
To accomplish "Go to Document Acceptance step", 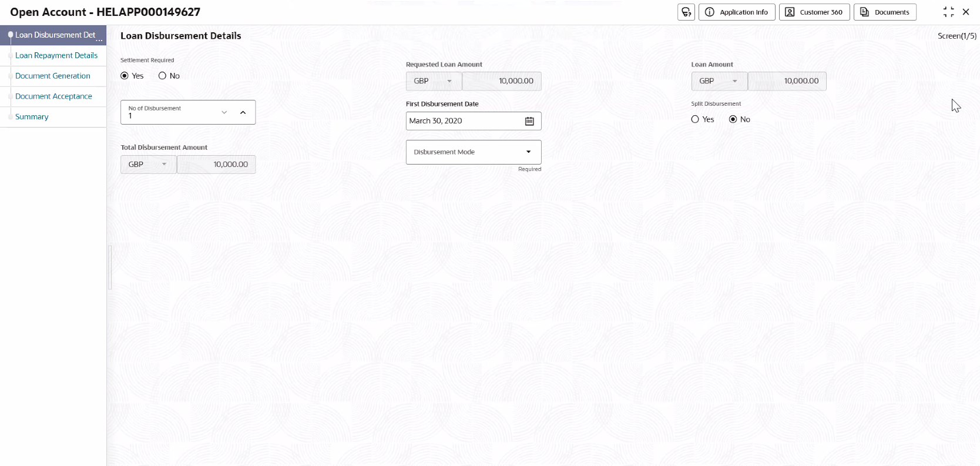I will coord(53,96).
